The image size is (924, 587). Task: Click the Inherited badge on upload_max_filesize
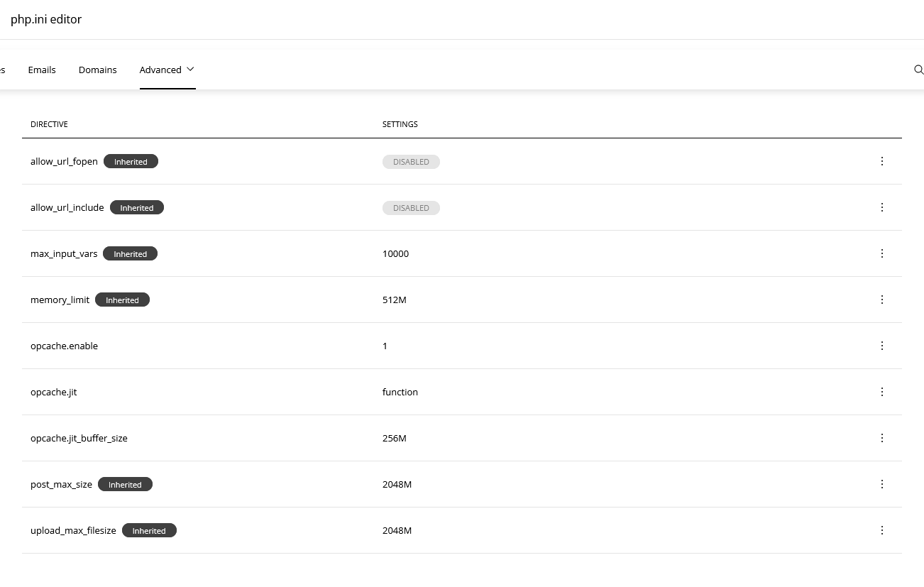pos(149,531)
